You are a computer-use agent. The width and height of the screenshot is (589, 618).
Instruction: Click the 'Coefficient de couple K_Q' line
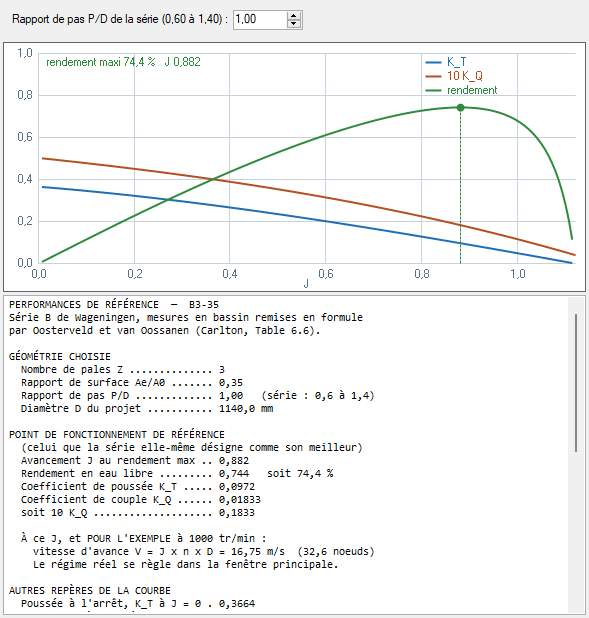point(141,499)
